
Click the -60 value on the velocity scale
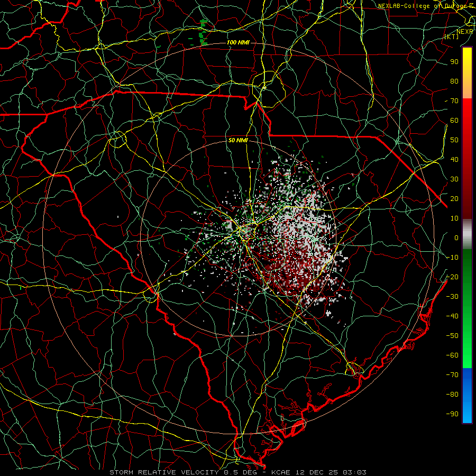pos(452,355)
